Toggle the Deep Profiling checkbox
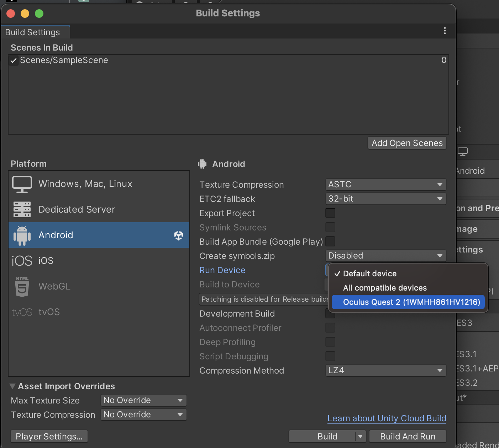Viewport: 499px width, 448px height. 330,342
